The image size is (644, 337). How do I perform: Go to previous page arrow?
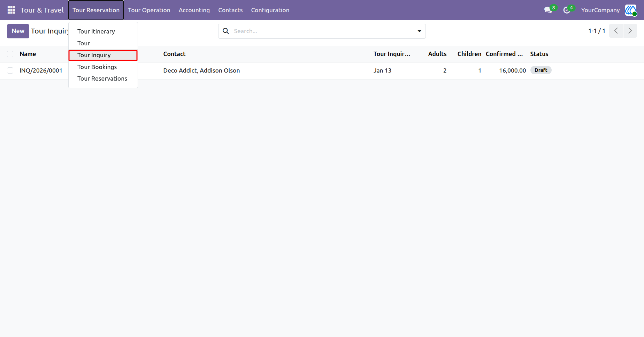point(616,31)
